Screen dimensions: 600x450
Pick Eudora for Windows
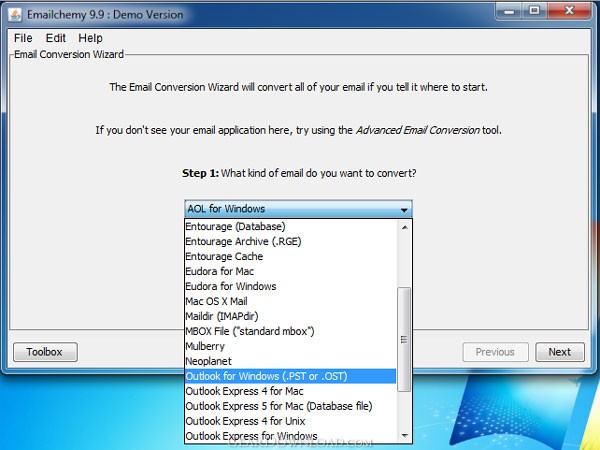290,286
